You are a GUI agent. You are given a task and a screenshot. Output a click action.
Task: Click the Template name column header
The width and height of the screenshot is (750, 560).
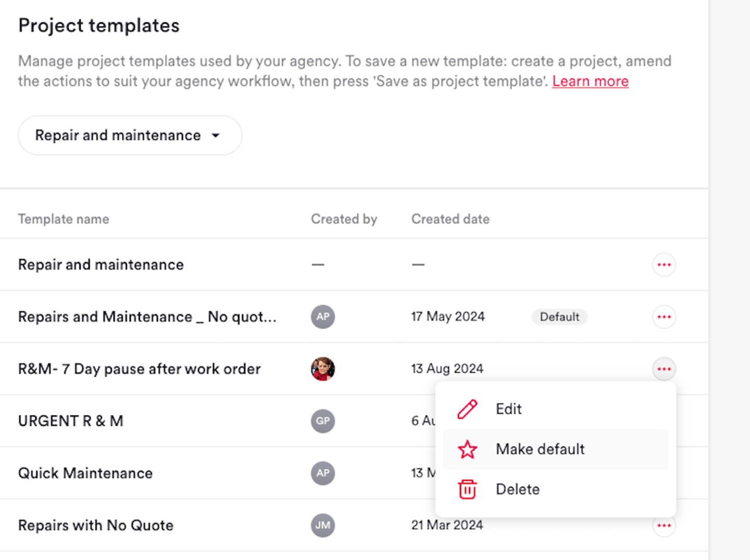pos(64,219)
